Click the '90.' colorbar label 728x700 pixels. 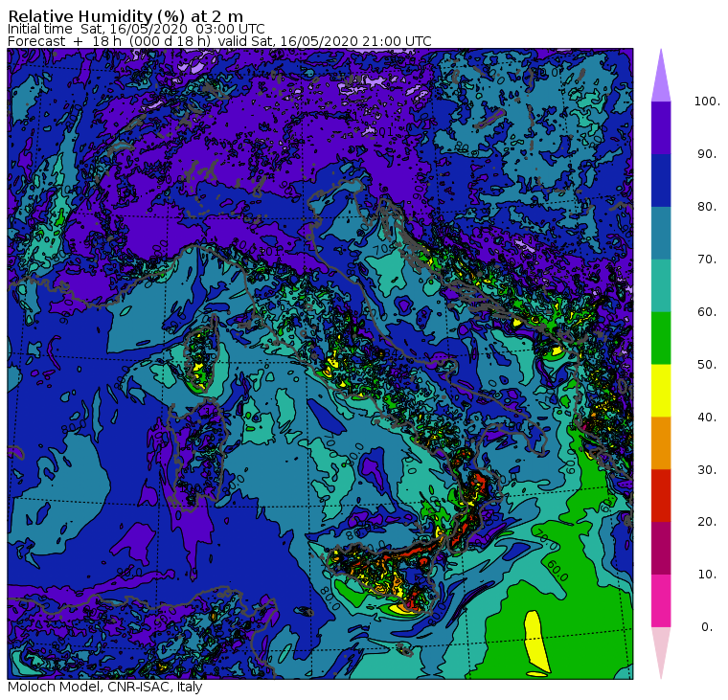[707, 154]
